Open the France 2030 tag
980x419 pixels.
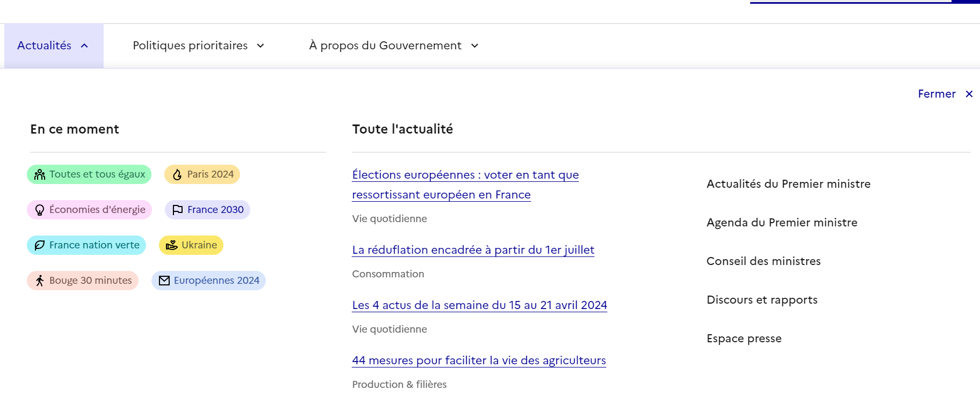pos(207,210)
